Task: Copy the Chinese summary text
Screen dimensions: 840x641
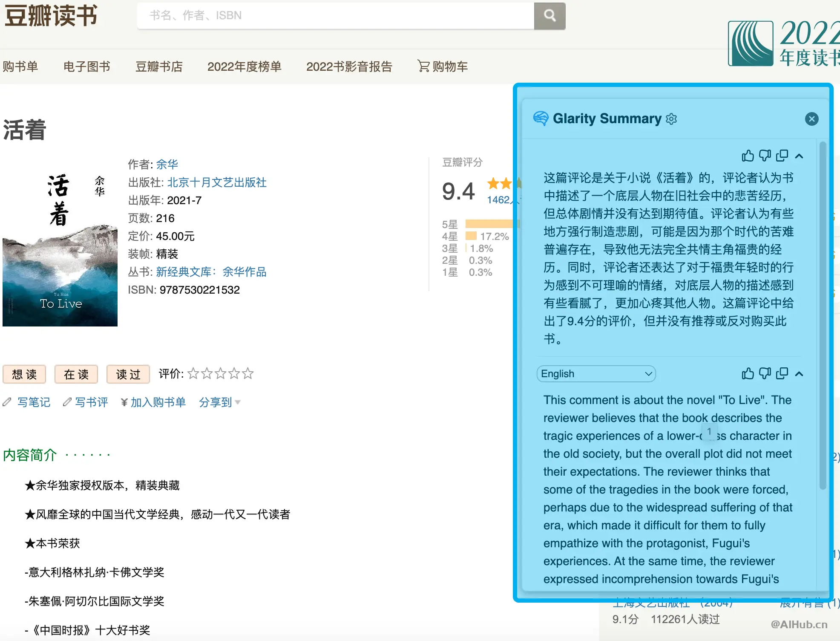Action: point(782,156)
